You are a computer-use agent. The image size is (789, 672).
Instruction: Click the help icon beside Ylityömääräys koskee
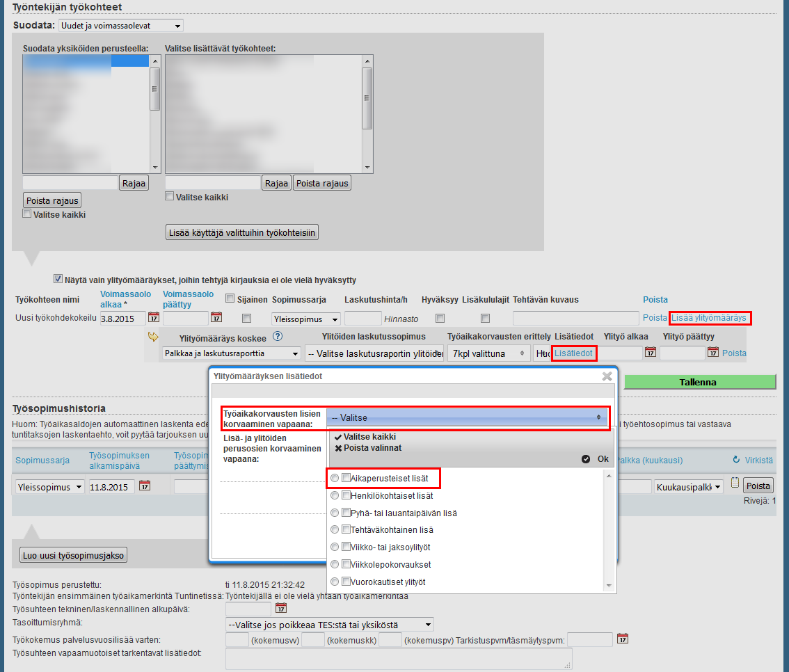pyautogui.click(x=277, y=337)
